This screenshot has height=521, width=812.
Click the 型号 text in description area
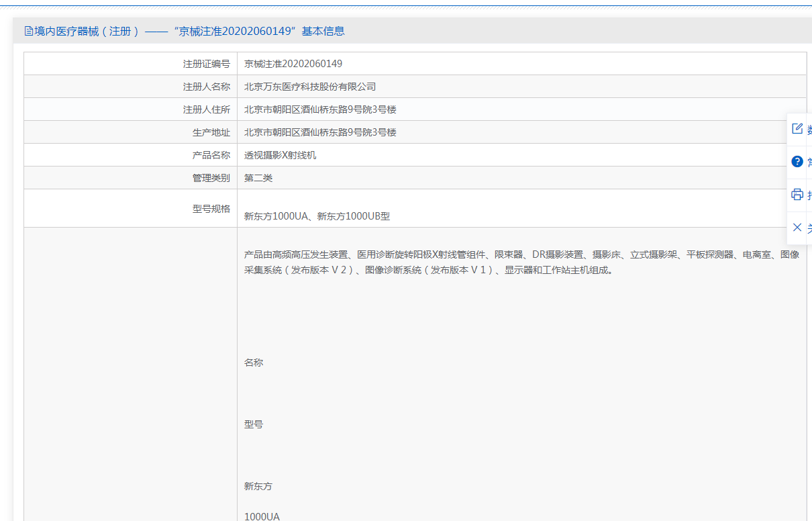coord(254,424)
